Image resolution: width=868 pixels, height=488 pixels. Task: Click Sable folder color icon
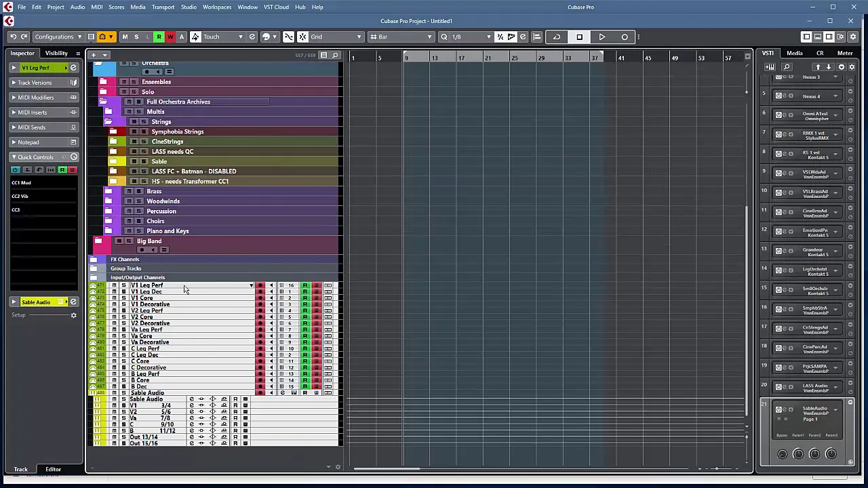click(113, 161)
